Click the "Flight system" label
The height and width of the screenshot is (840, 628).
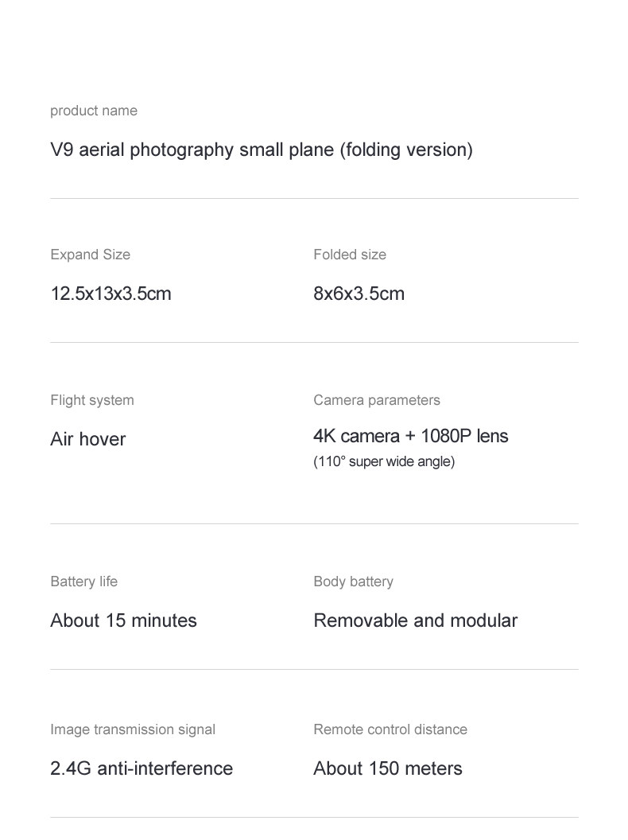pos(92,400)
